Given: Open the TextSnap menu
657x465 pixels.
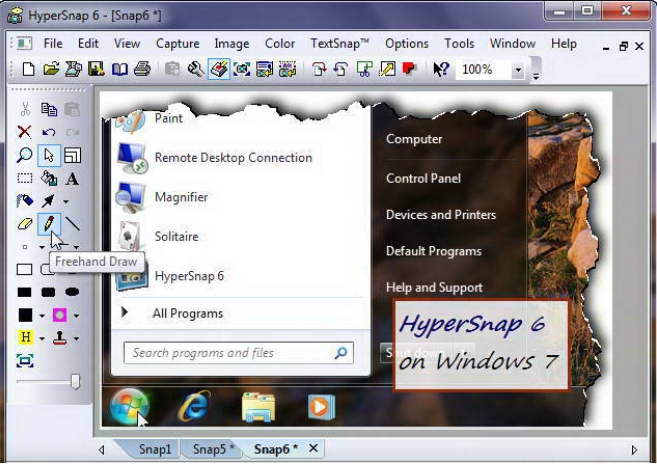Looking at the screenshot, I should pos(339,44).
